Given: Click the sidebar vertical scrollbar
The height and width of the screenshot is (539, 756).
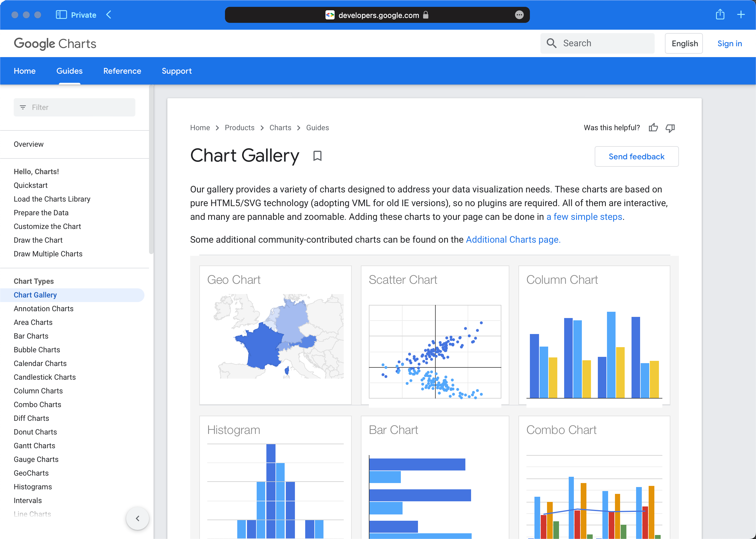Looking at the screenshot, I should click(x=151, y=169).
